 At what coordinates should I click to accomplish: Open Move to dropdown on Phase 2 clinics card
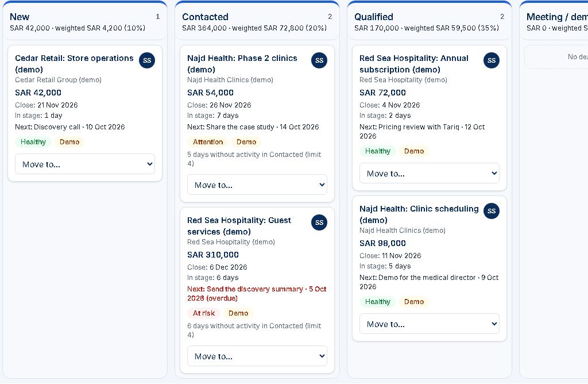(x=257, y=185)
